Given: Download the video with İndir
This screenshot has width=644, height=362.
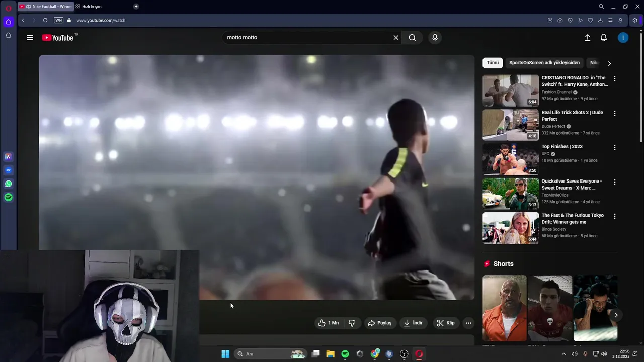Looking at the screenshot, I should (x=413, y=323).
